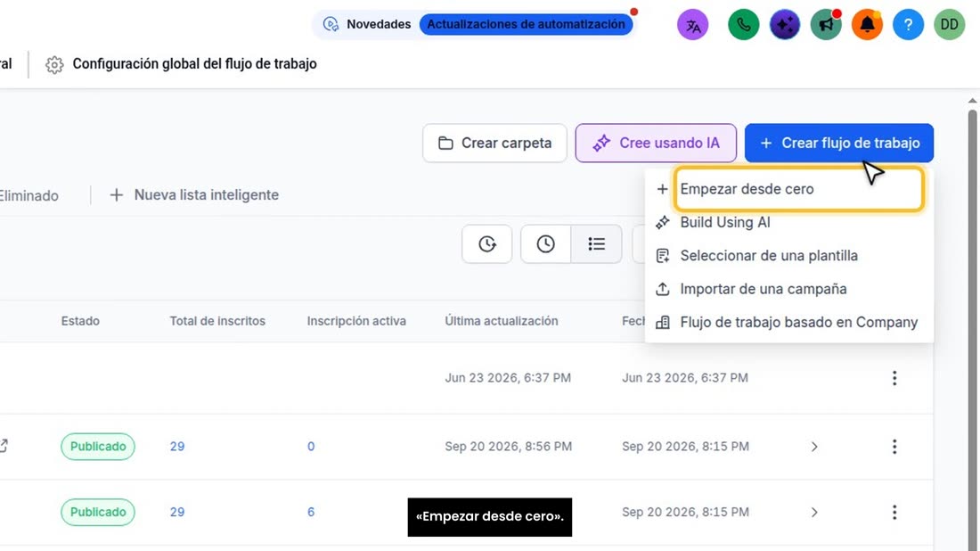Click the Crear carpeta button
Screen dimensions: 980x551
click(x=494, y=144)
